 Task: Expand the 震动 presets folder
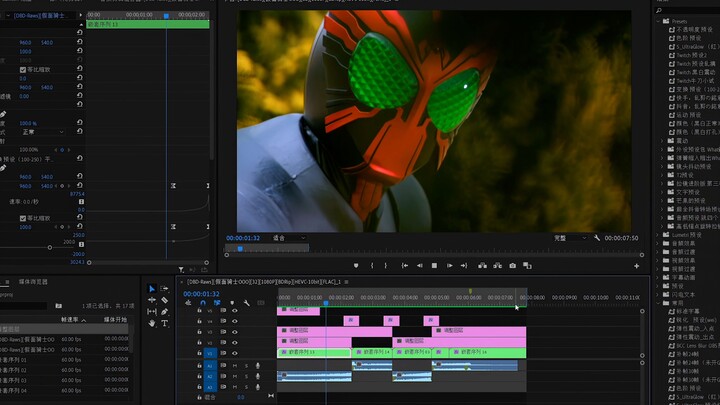click(x=662, y=141)
